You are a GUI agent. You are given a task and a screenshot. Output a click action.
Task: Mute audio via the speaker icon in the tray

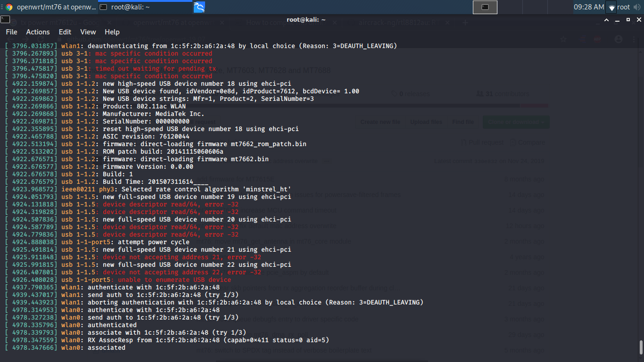(638, 7)
